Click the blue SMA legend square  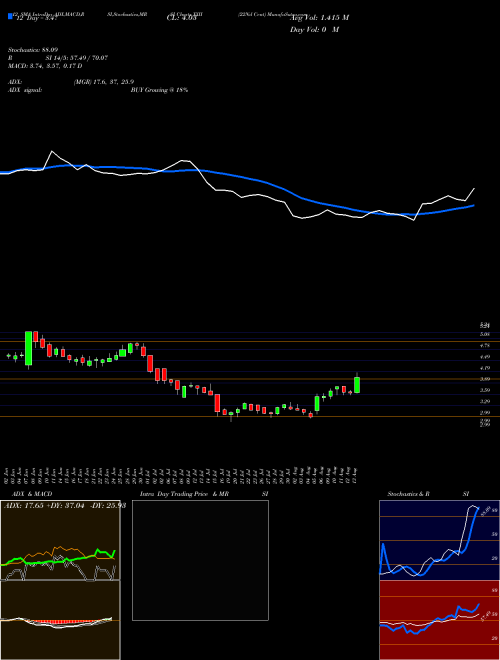point(10,16)
